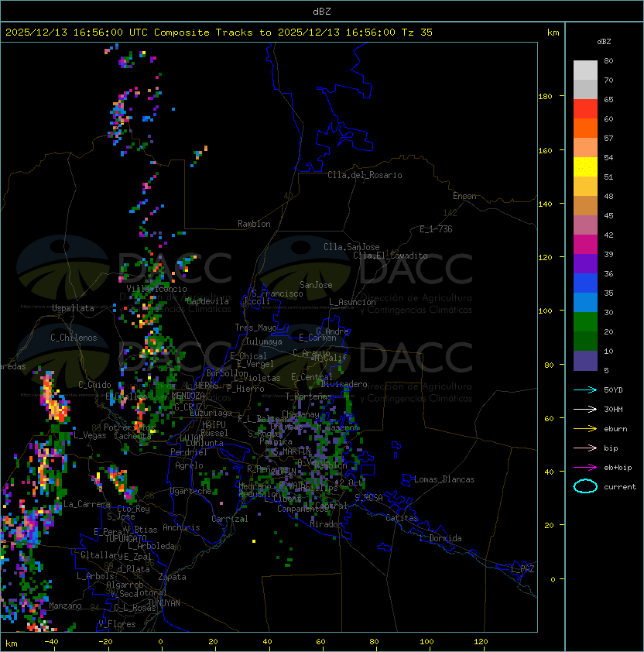Viewport: 644px width, 652px height.
Task: Click the 'V_Flores' map label
Action: click(117, 624)
